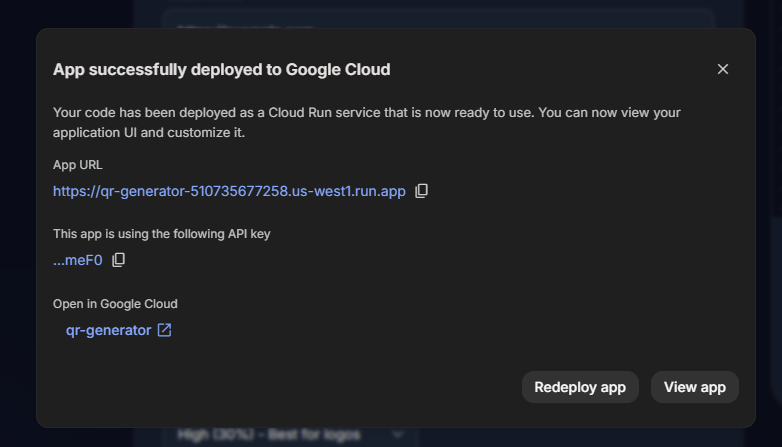Click the ...meF0 API key link
The height and width of the screenshot is (447, 782).
(x=78, y=260)
